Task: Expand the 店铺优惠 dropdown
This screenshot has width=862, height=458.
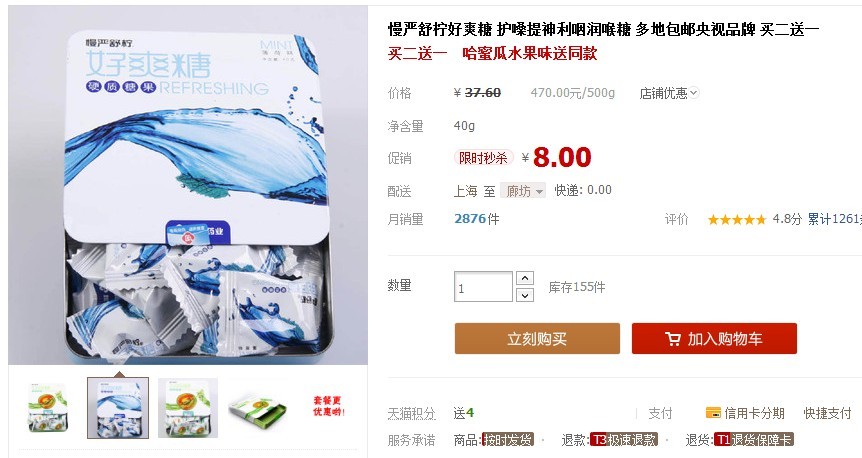Action: tap(668, 93)
